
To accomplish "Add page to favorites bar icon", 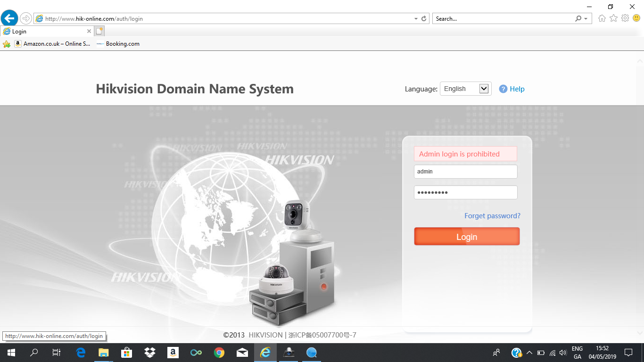I will pos(7,44).
